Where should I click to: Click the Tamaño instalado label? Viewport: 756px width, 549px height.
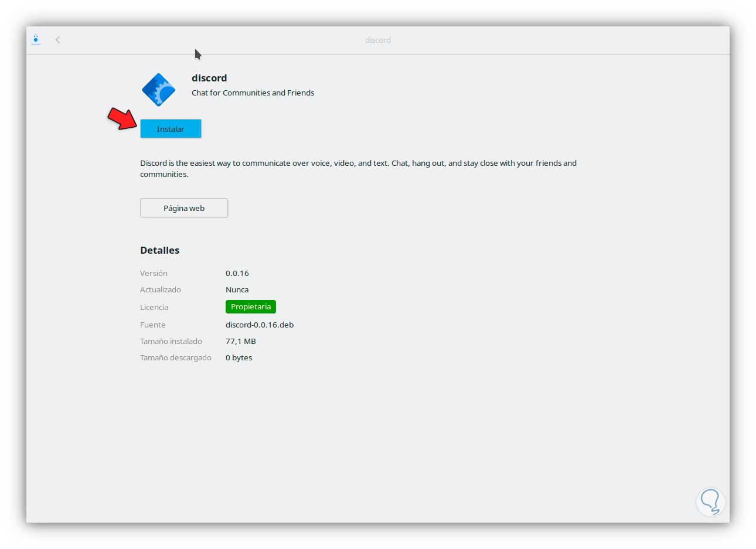point(171,341)
